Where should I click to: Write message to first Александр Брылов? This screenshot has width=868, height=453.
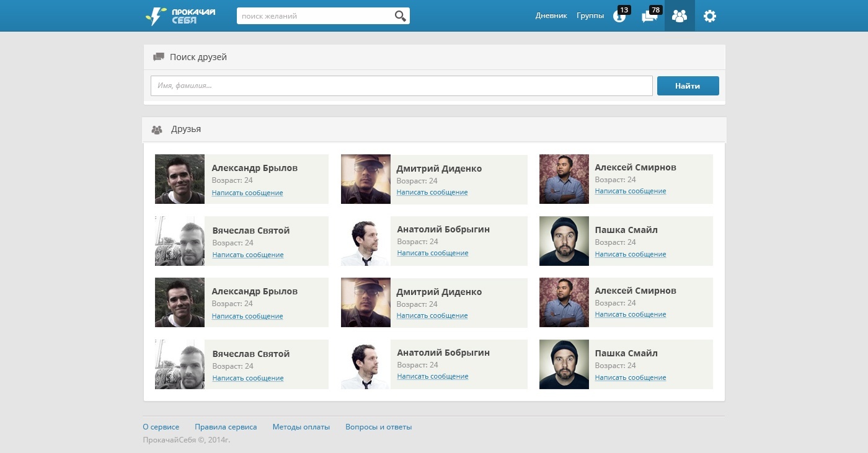click(247, 193)
